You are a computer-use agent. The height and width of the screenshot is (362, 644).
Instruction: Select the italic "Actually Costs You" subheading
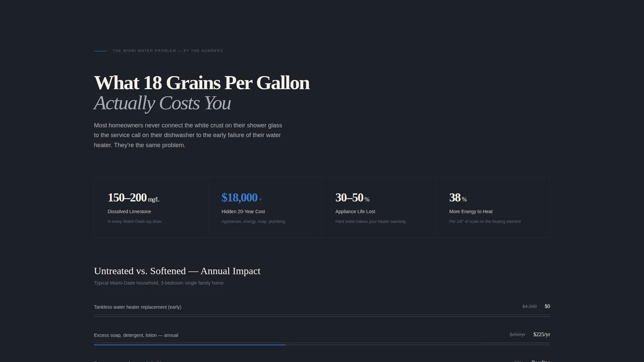click(162, 103)
